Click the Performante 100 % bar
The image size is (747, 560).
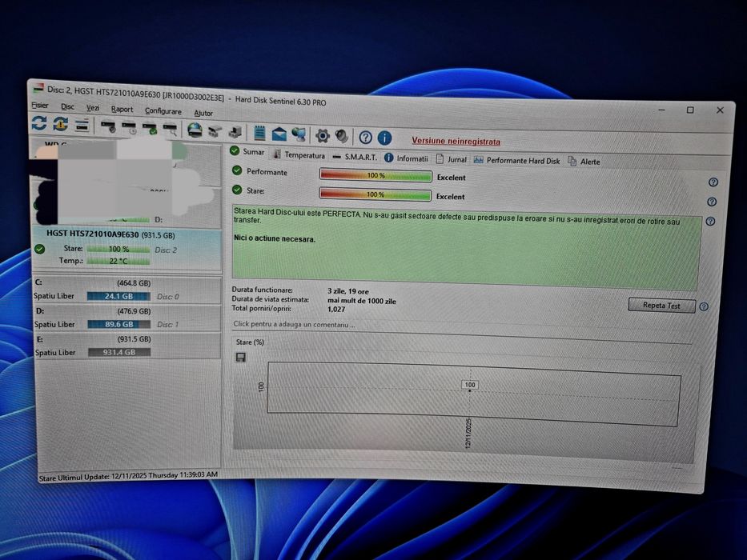376,176
